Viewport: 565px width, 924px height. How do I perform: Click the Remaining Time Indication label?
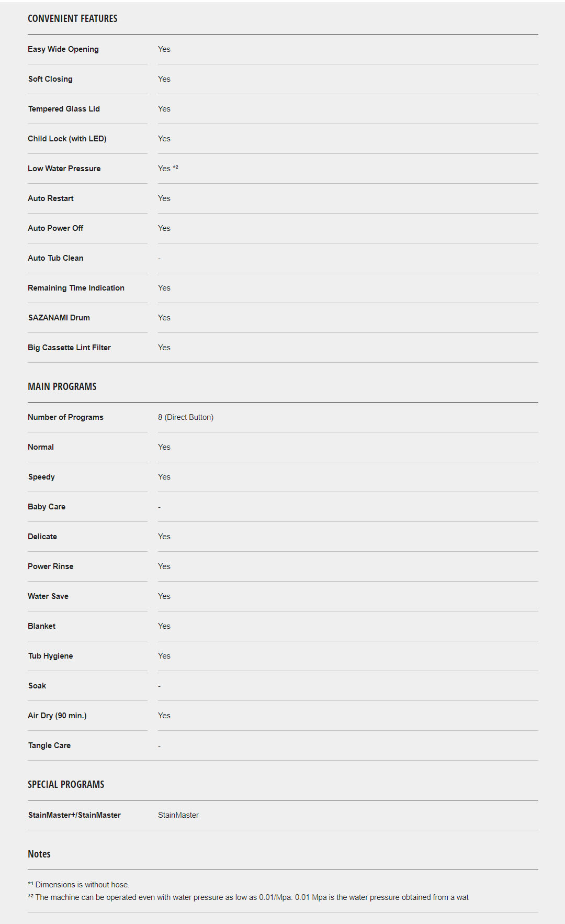76,288
